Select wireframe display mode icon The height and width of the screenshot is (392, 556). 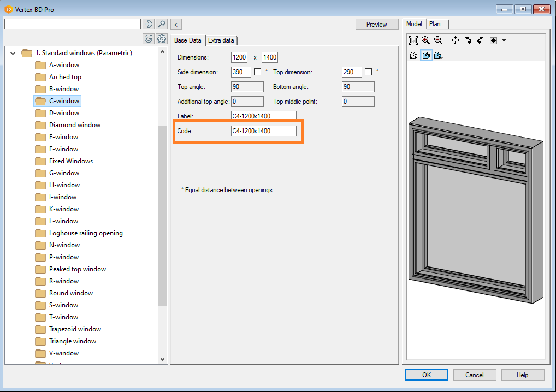pos(413,55)
